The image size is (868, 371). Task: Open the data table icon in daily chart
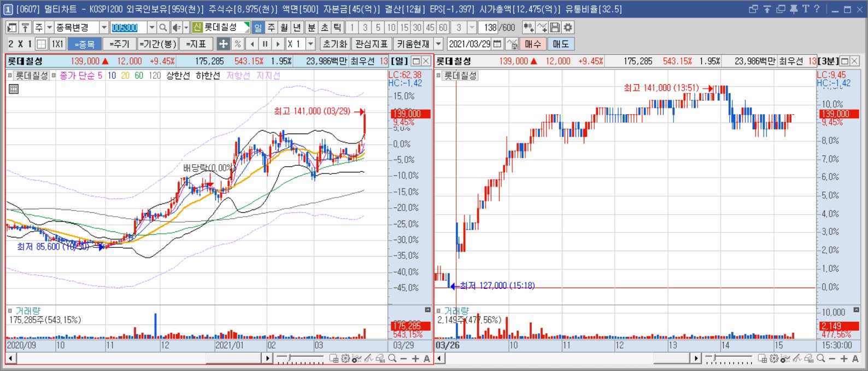tap(14, 89)
